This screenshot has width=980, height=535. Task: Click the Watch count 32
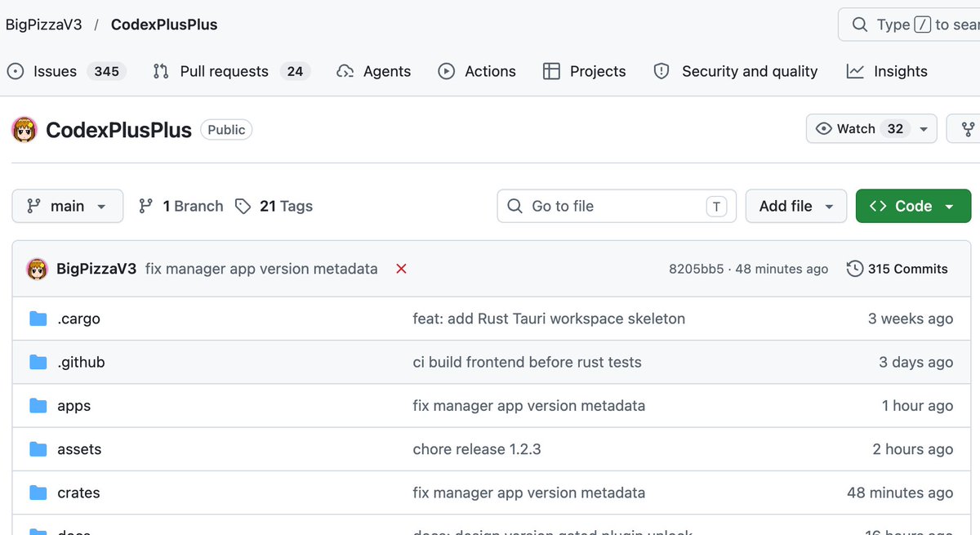pos(895,128)
